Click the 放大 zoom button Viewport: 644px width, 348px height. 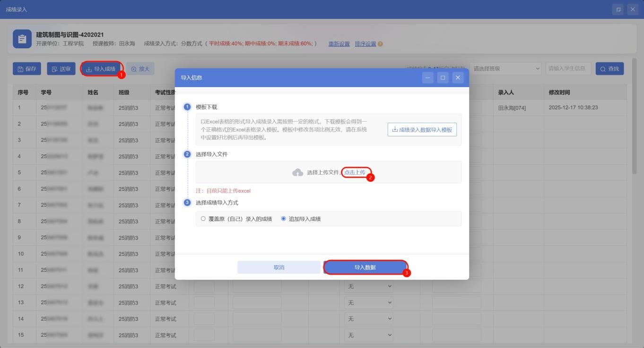(x=140, y=69)
